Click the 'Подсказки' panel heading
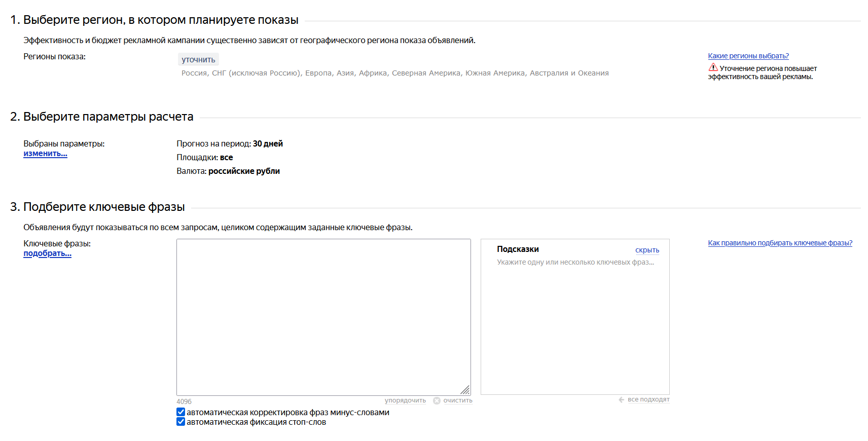The height and width of the screenshot is (441, 868). (518, 249)
